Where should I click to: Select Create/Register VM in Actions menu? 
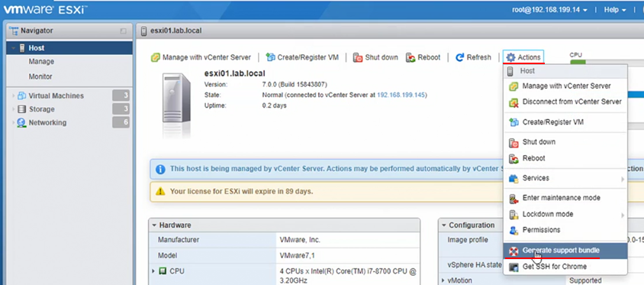pos(565,122)
